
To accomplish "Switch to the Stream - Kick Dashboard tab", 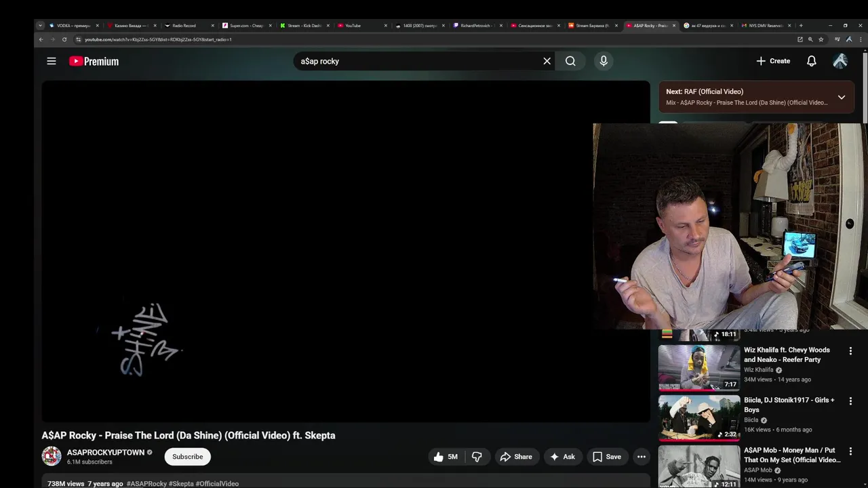I will tap(304, 26).
